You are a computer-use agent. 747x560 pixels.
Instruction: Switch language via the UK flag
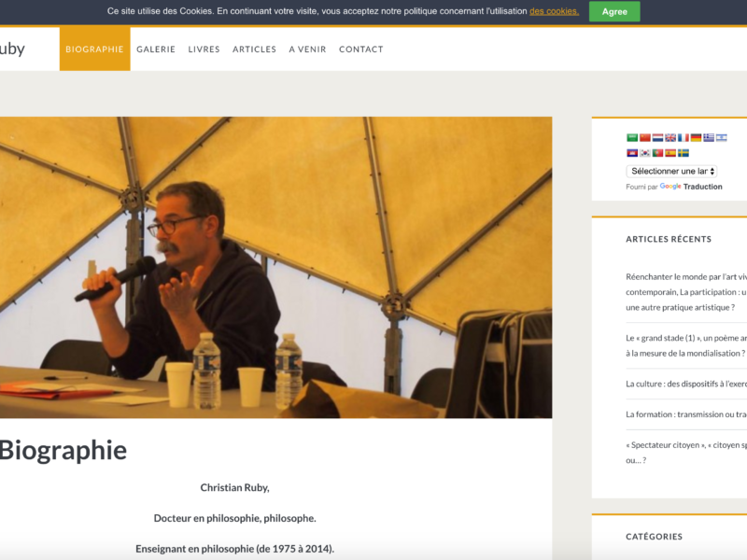[x=670, y=137]
